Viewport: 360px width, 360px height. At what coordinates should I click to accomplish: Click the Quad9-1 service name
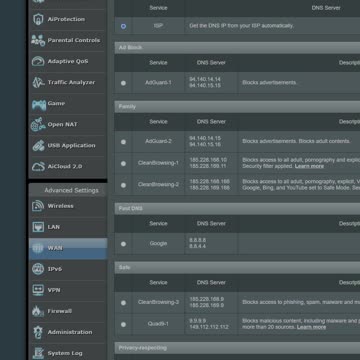[158, 323]
